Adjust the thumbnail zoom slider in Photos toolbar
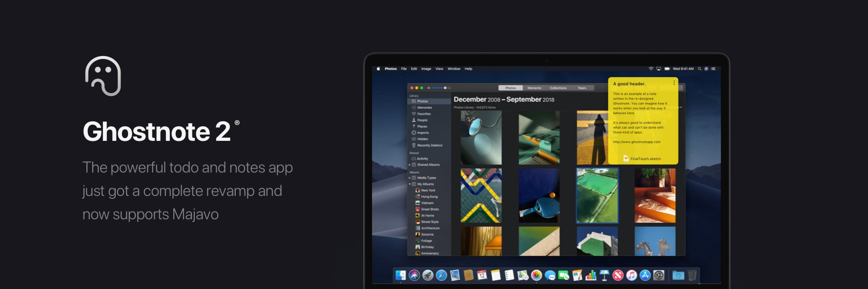Image resolution: width=868 pixels, height=289 pixels. pos(439,88)
